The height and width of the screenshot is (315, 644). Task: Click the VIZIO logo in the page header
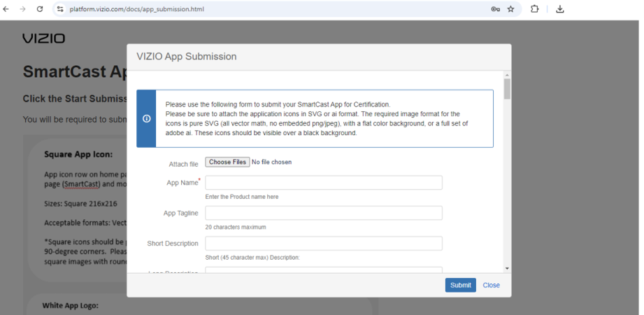tap(43, 38)
